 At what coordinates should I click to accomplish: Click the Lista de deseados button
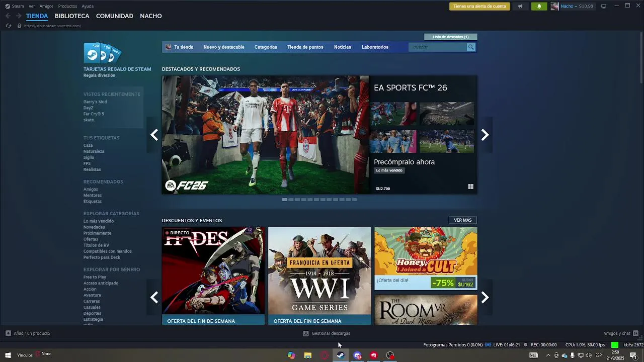coord(451,37)
